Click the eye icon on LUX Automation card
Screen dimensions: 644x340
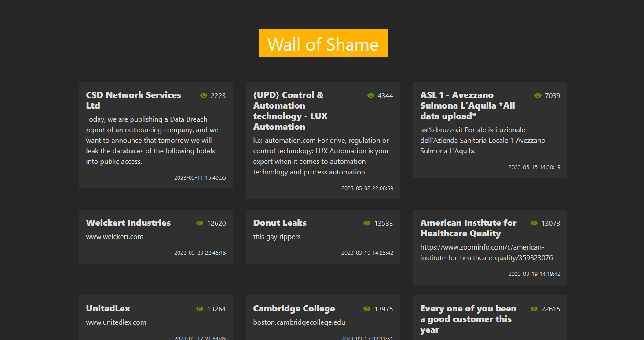pos(371,95)
